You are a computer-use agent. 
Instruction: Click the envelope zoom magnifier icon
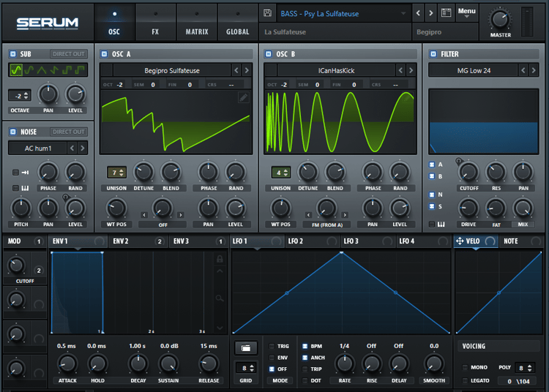(x=220, y=298)
